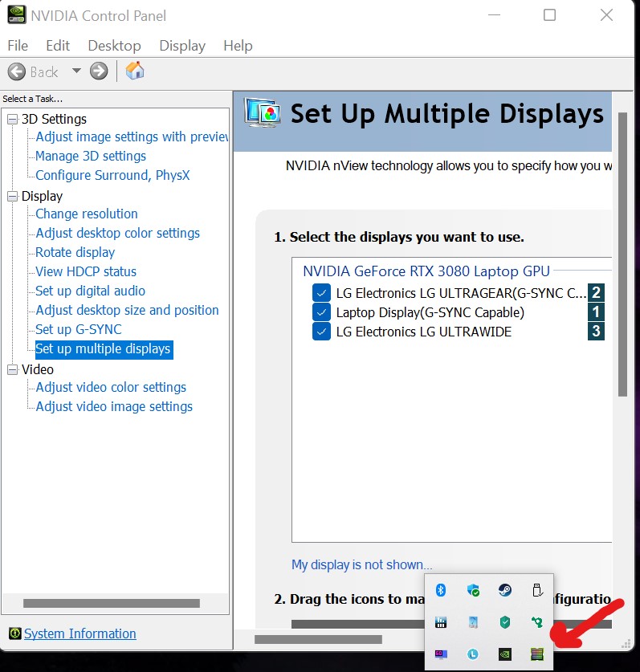
Task: Uncheck LG ULTRAWIDE display checkbox
Action: tap(321, 332)
